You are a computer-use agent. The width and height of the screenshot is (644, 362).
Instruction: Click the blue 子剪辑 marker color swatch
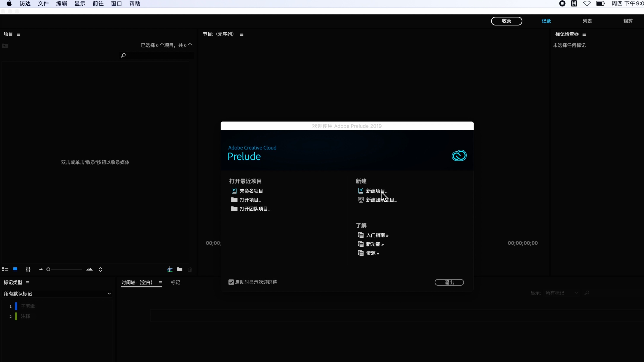pos(16,306)
